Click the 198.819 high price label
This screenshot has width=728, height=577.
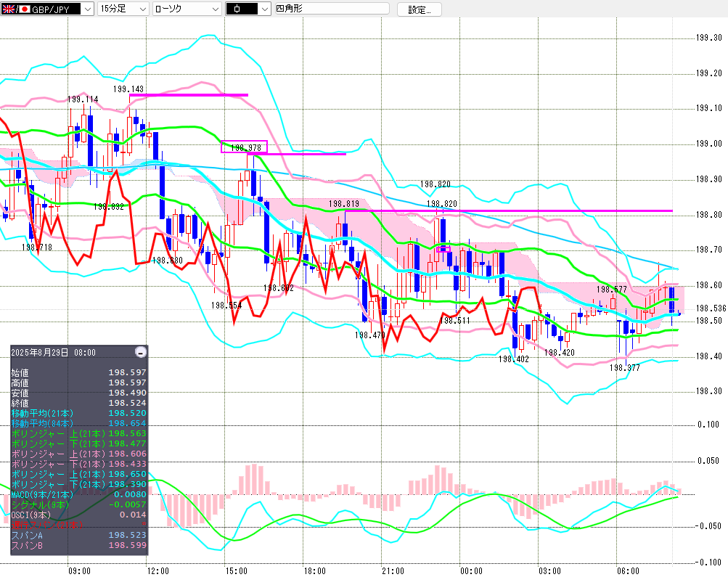[x=343, y=204]
